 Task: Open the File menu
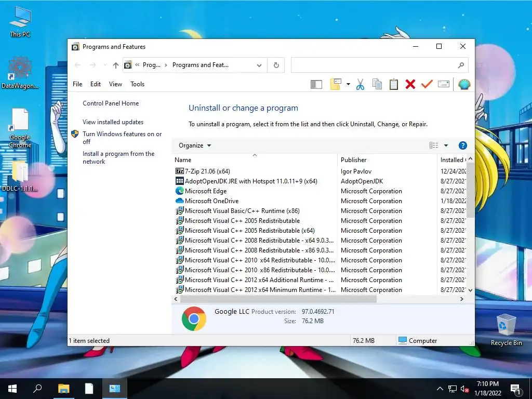point(77,84)
